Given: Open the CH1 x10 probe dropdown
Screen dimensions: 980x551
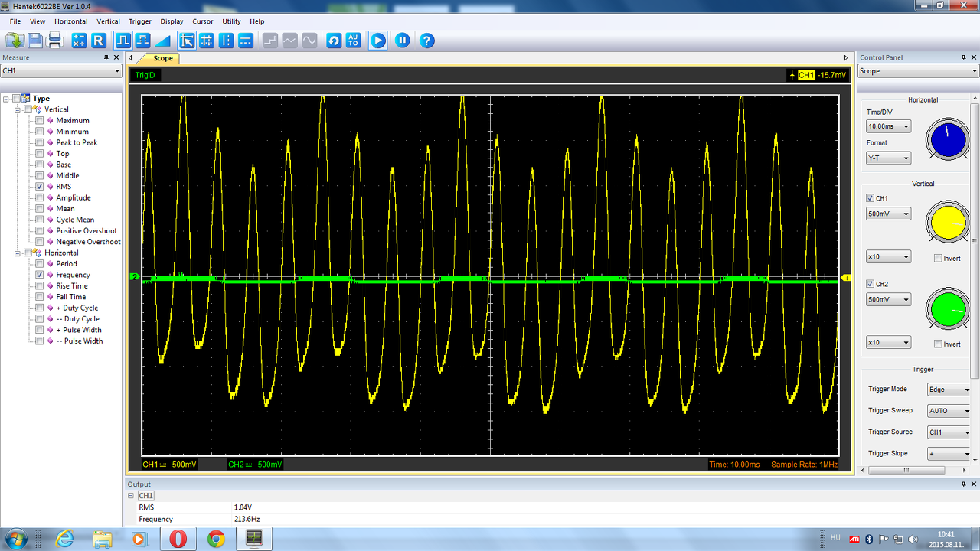Looking at the screenshot, I should (889, 257).
